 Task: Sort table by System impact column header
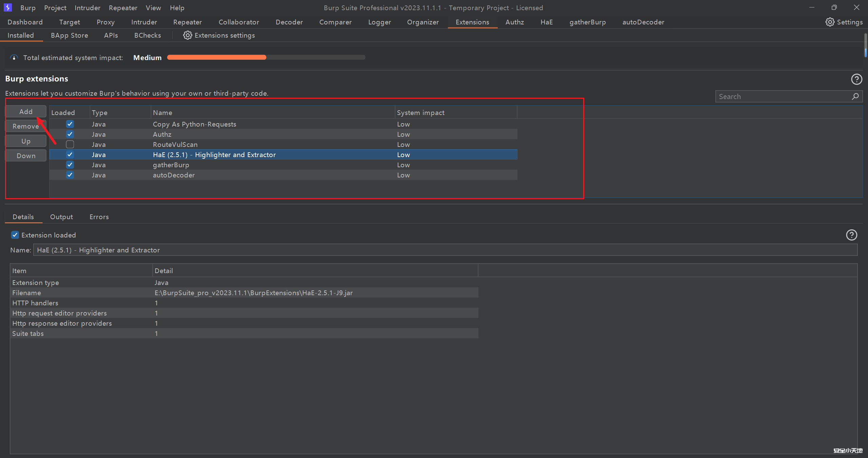[x=420, y=113]
